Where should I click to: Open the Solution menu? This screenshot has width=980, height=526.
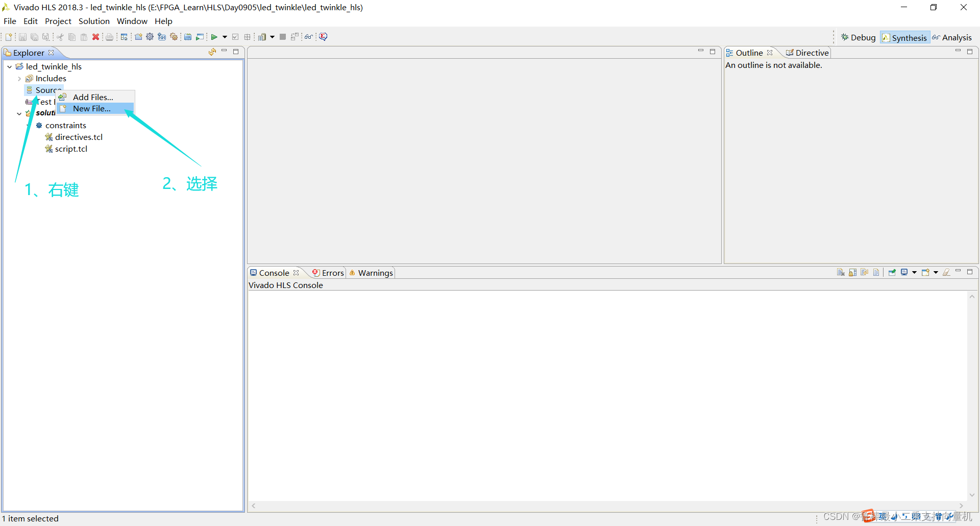click(94, 21)
